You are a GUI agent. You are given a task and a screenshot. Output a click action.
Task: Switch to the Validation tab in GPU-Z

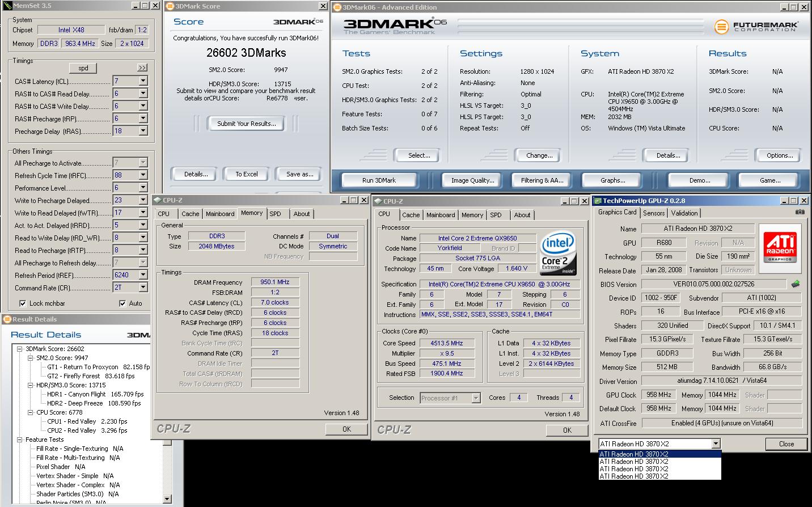[x=684, y=213]
